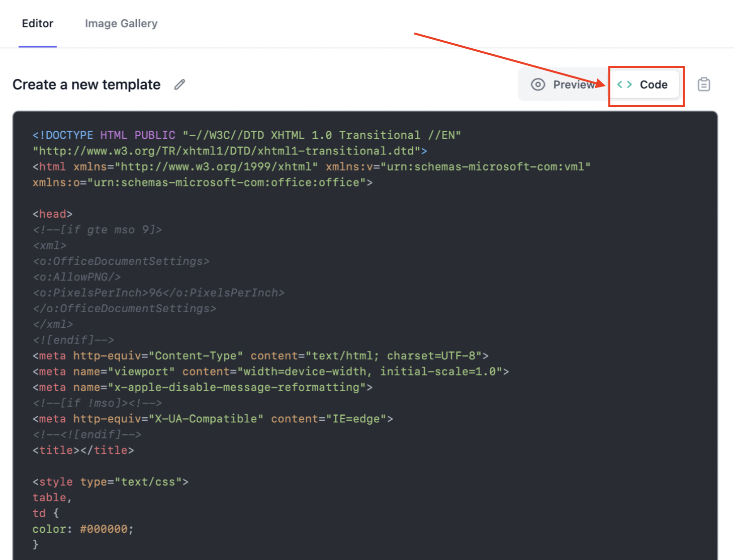This screenshot has height=560, width=734.
Task: Click the <!DOCTYPE HTML PUBLIC line
Action: (x=247, y=135)
